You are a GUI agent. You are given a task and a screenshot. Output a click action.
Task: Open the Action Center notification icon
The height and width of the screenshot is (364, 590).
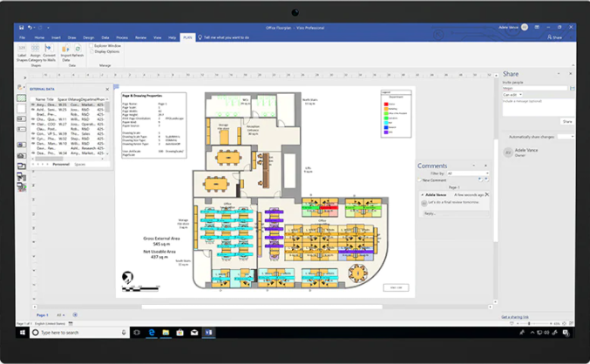pos(566,333)
